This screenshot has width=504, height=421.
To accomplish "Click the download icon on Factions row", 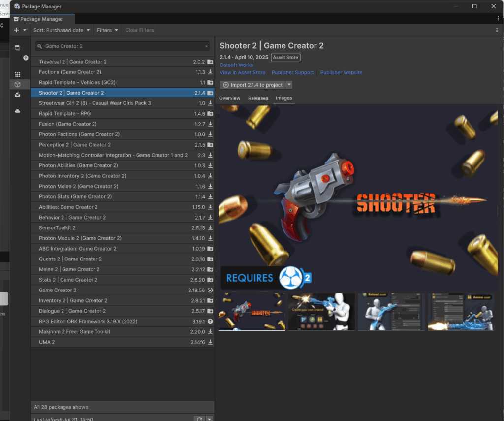I will [x=210, y=72].
